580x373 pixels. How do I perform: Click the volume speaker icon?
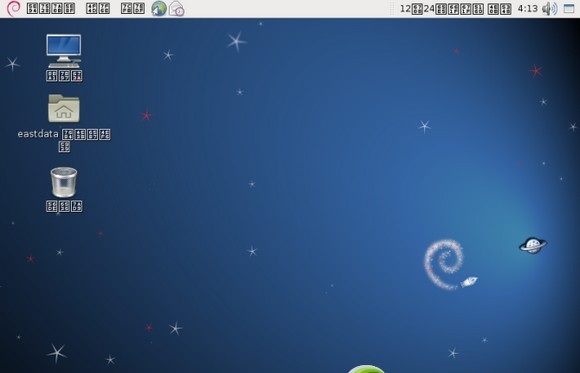[x=550, y=9]
